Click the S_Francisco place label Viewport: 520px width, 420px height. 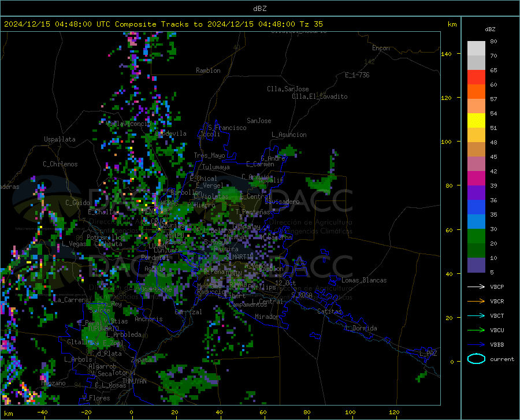(227, 128)
